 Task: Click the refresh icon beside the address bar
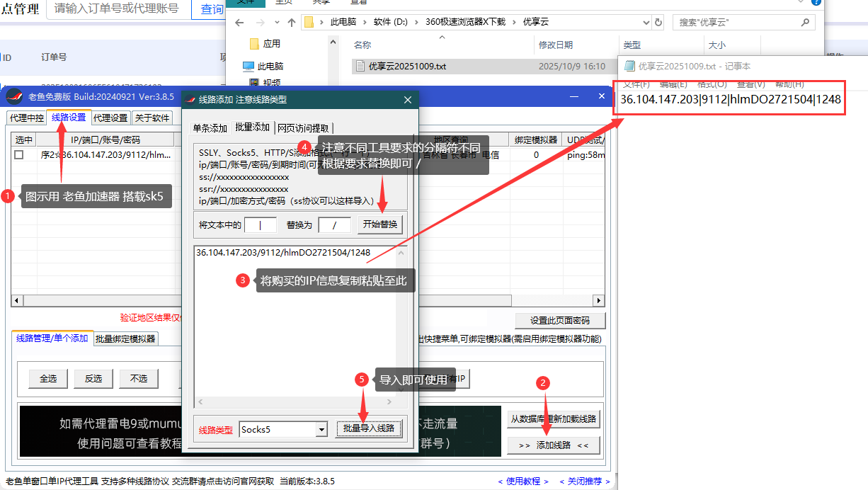pos(658,22)
